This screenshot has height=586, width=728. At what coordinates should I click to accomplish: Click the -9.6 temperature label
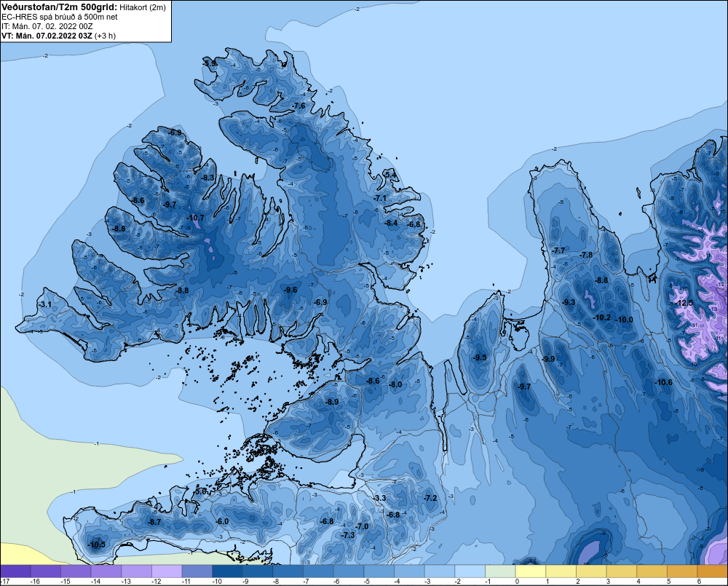pos(290,290)
